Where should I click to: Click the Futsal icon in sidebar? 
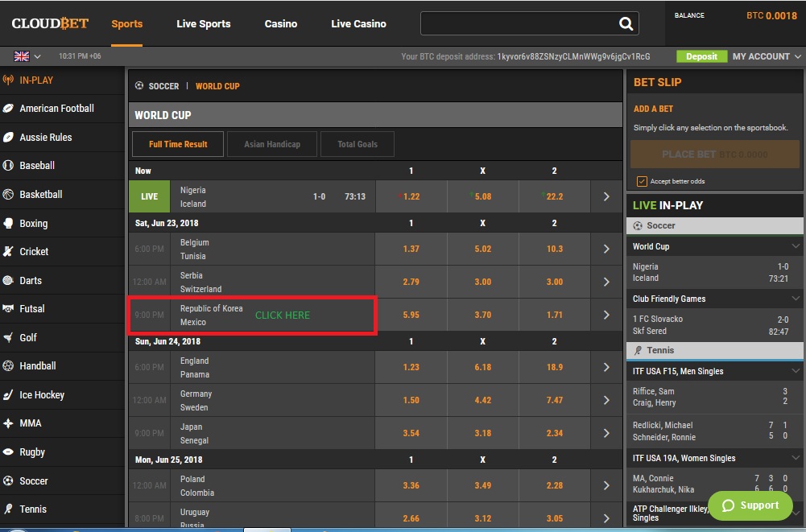[8, 308]
